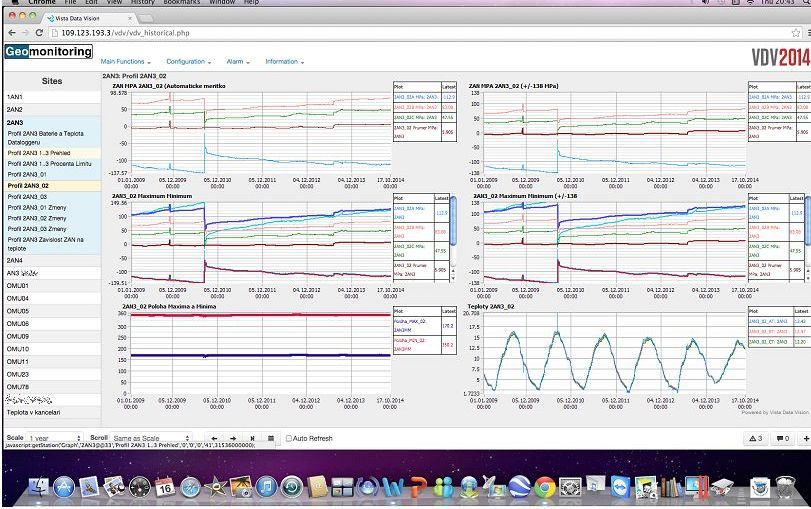The image size is (811, 509).
Task: Launch App Store from the dock
Action: (64, 487)
